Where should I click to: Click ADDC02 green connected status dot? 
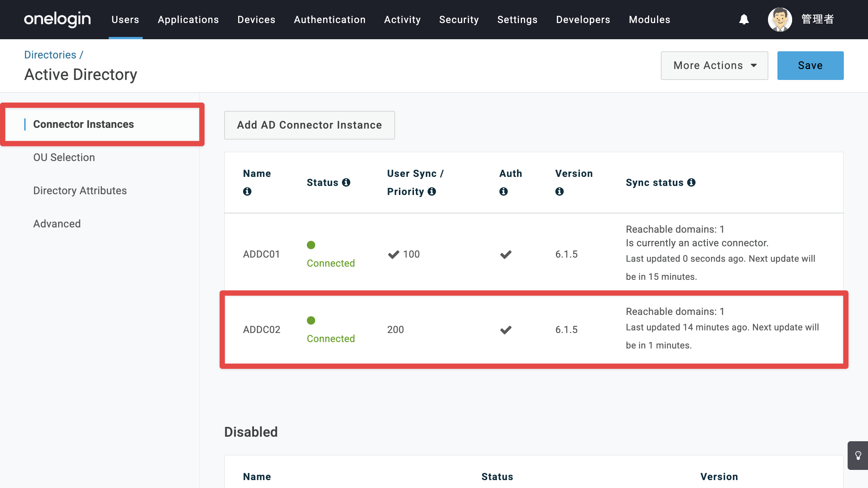311,321
